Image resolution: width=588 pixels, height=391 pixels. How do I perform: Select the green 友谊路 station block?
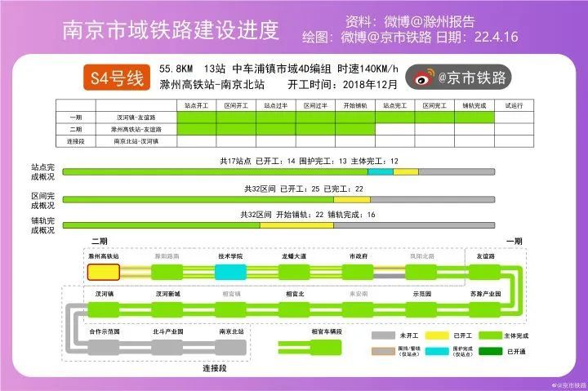[484, 272]
